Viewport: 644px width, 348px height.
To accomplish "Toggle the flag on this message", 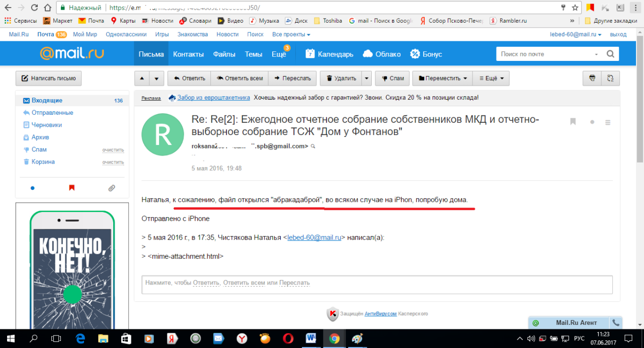I will tap(573, 122).
